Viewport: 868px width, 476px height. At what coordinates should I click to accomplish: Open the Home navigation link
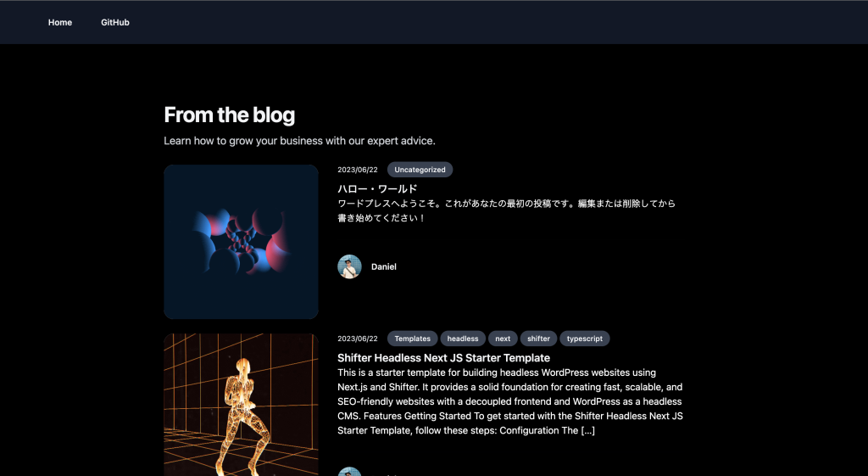[60, 22]
